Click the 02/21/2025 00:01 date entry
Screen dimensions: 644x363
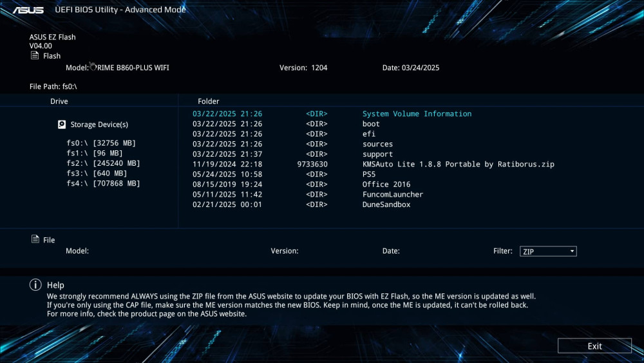point(227,204)
